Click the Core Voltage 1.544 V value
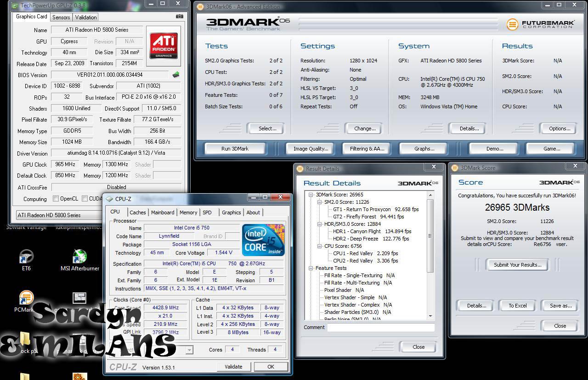 pyautogui.click(x=223, y=252)
